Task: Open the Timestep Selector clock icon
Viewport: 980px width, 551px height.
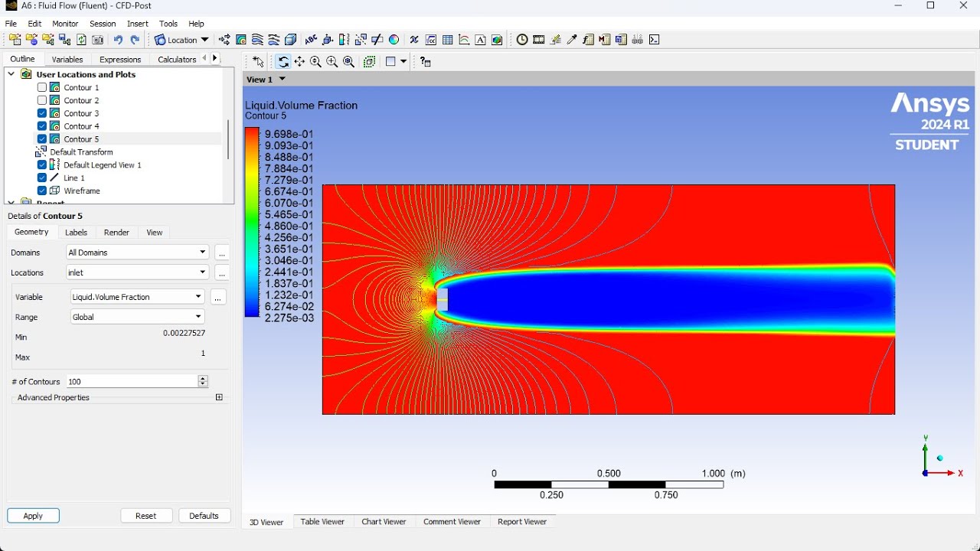Action: tap(522, 40)
